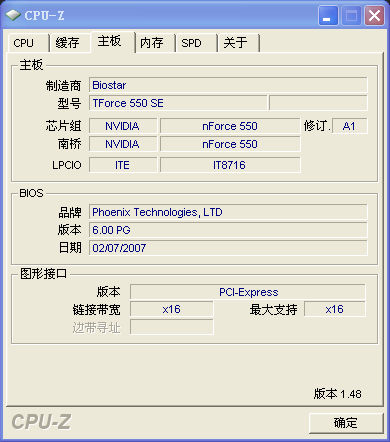The height and width of the screenshot is (442, 390).
Task: Click the PCI-Express interface version field
Action: tap(248, 292)
